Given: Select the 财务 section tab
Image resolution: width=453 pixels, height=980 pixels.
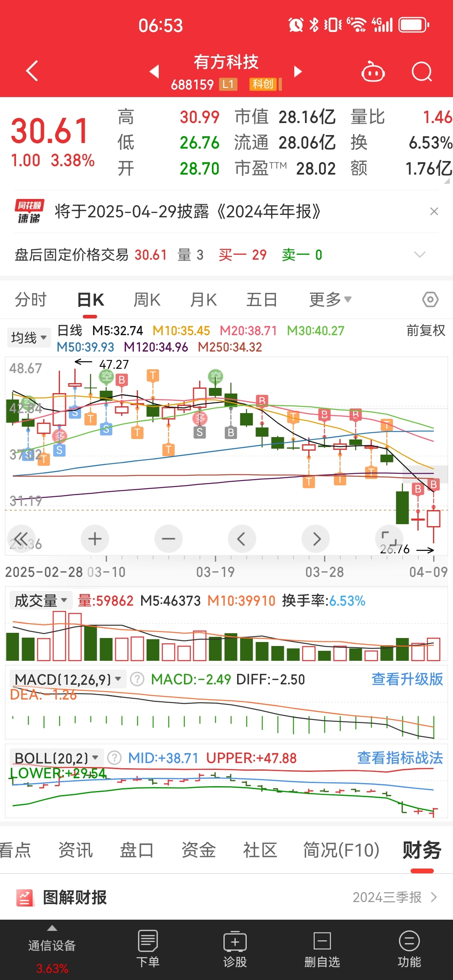Looking at the screenshot, I should tap(422, 850).
